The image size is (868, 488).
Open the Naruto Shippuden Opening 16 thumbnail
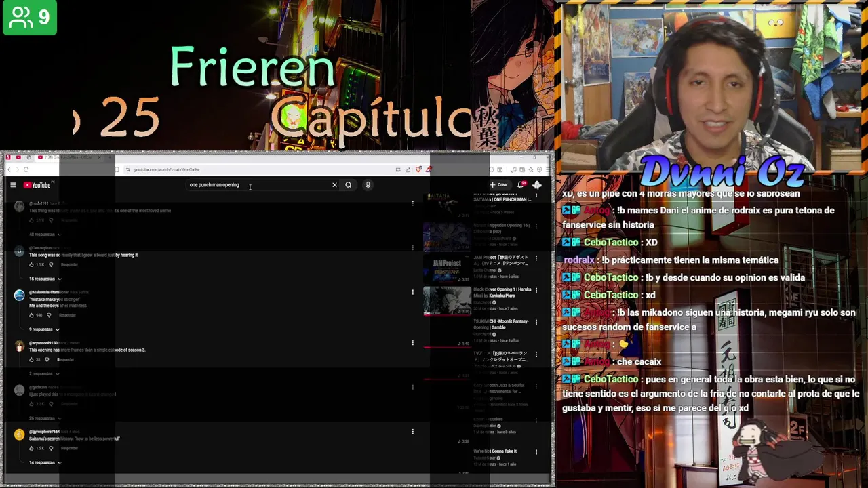pos(447,237)
